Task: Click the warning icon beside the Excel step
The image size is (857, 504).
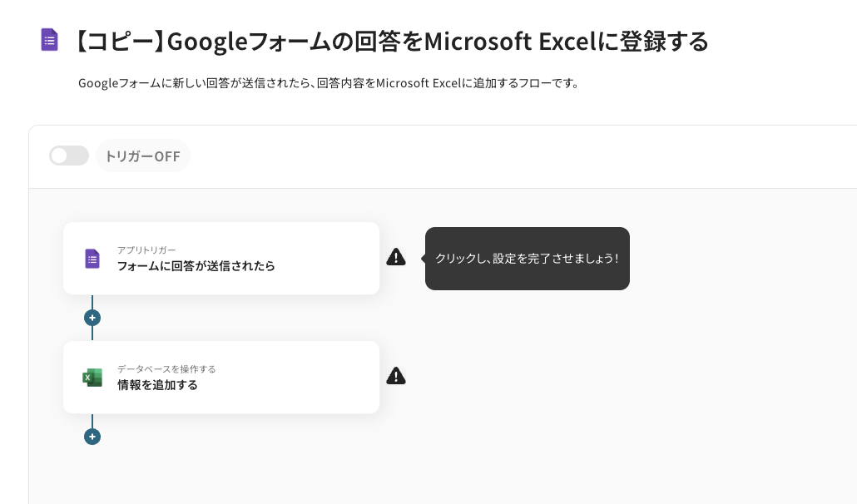Action: tap(396, 377)
